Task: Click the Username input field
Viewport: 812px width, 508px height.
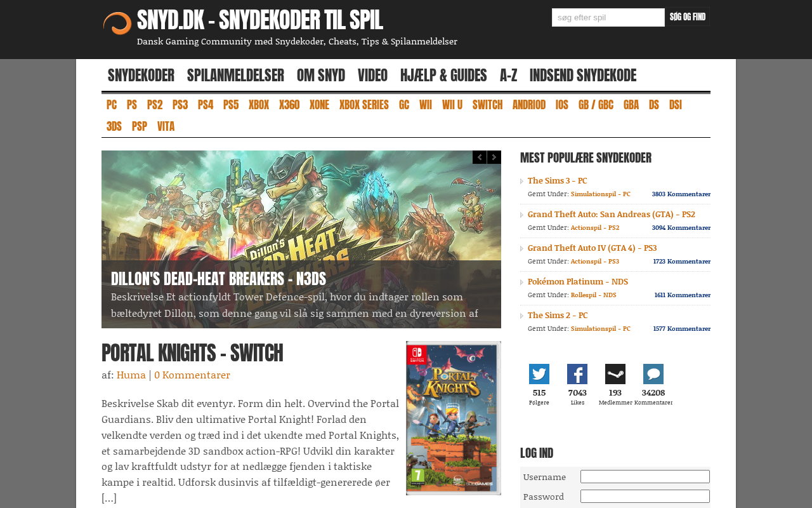Action: [645, 477]
